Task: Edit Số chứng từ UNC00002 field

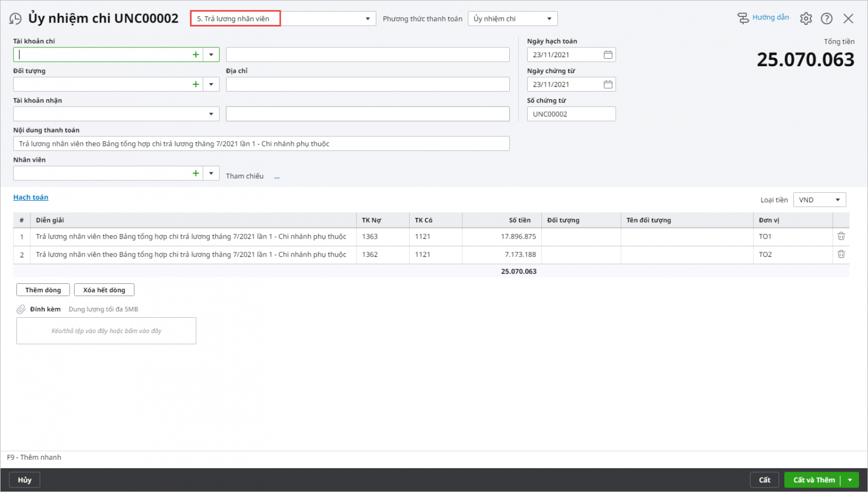Action: pyautogui.click(x=571, y=114)
